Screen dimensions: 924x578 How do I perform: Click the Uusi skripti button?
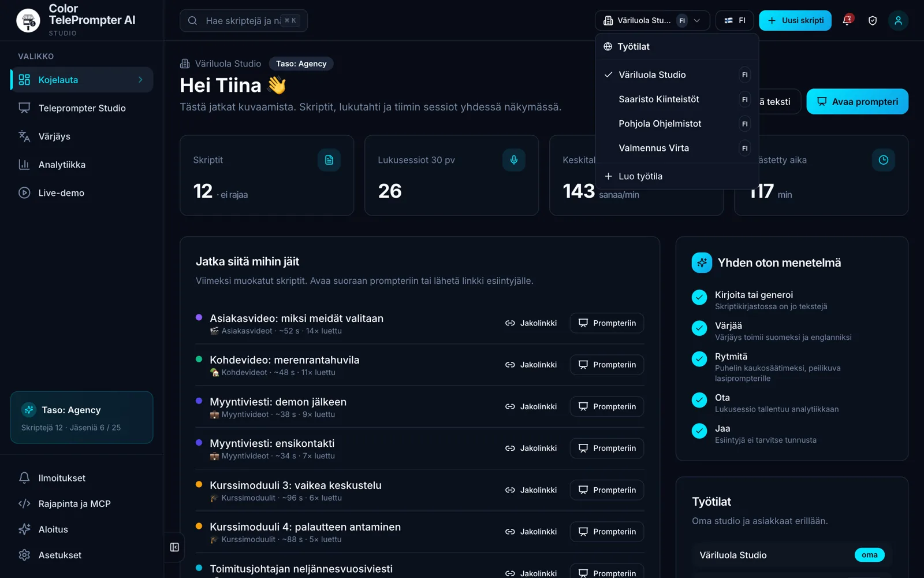[795, 20]
